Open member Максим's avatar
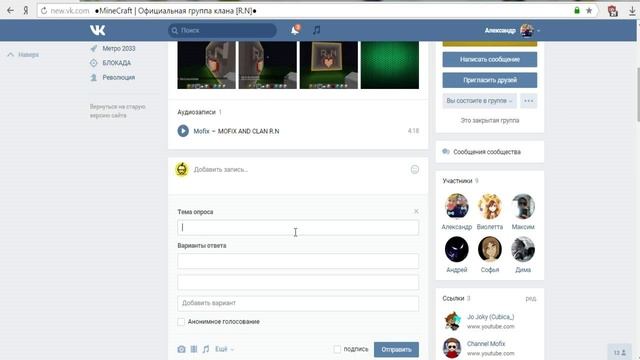 click(523, 206)
